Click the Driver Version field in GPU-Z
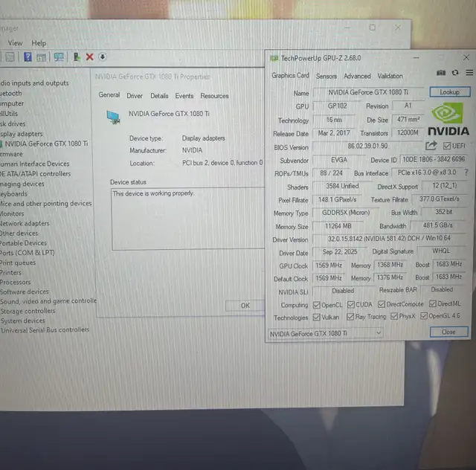The image size is (476, 470). point(389,239)
